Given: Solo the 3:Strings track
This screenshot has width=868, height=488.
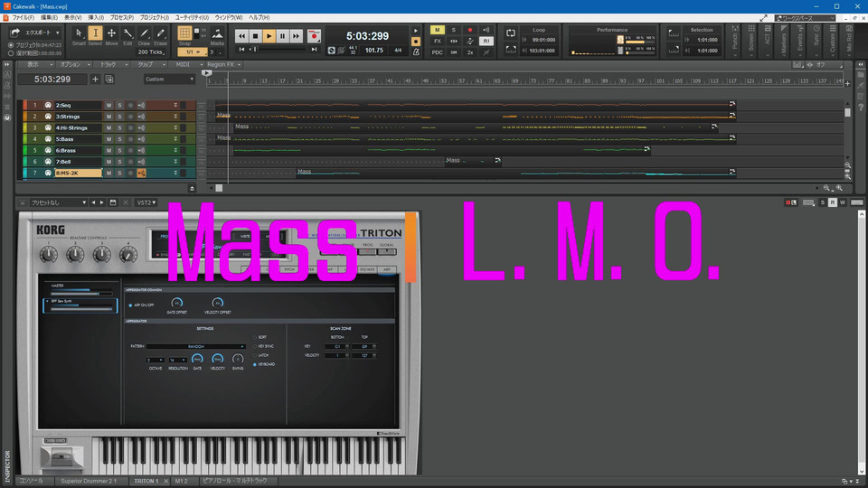Looking at the screenshot, I should [x=119, y=117].
